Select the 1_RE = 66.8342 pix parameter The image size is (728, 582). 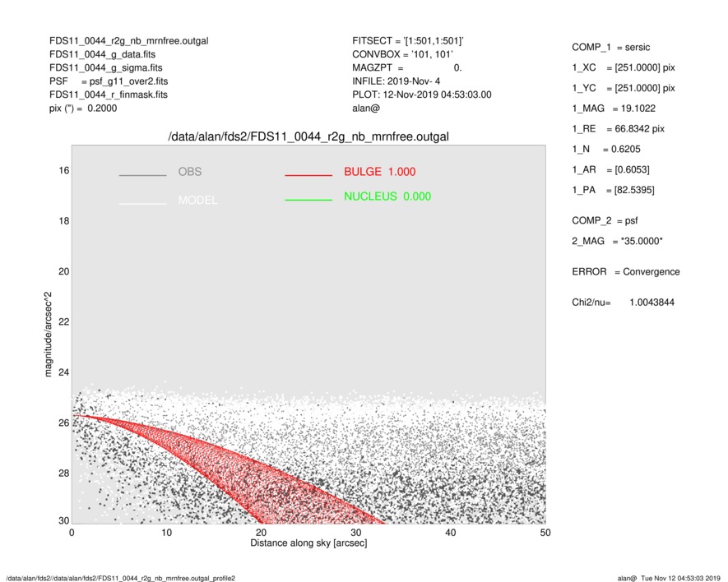point(618,129)
